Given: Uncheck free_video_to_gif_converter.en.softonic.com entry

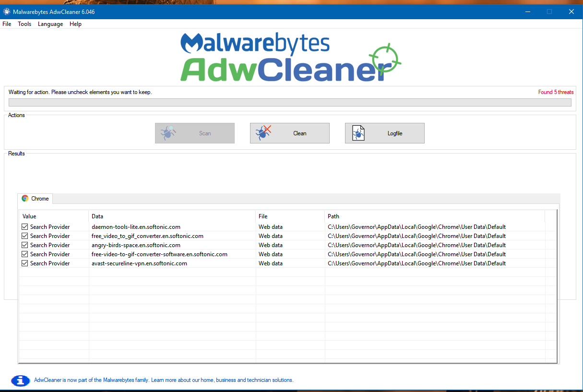Looking at the screenshot, I should pyautogui.click(x=25, y=236).
